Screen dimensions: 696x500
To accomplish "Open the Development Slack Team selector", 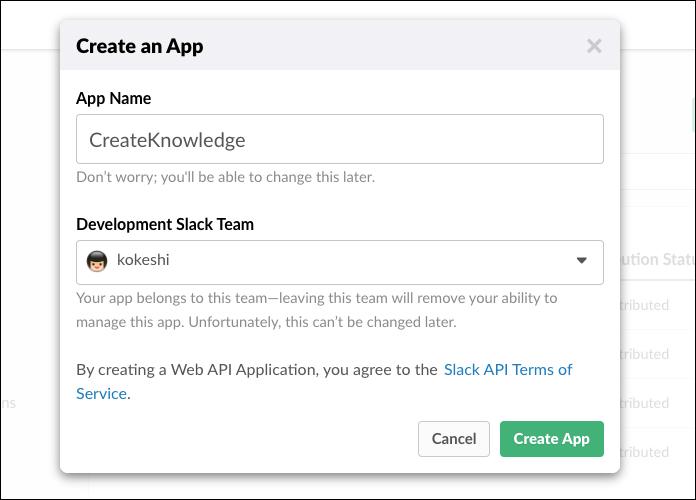I will (340, 262).
